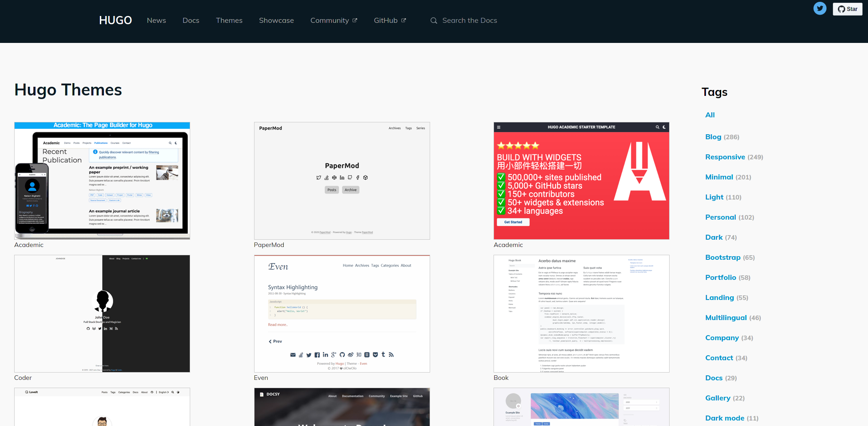Image resolution: width=868 pixels, height=426 pixels.
Task: Open the Docsy theme thumbnail
Action: 342,407
